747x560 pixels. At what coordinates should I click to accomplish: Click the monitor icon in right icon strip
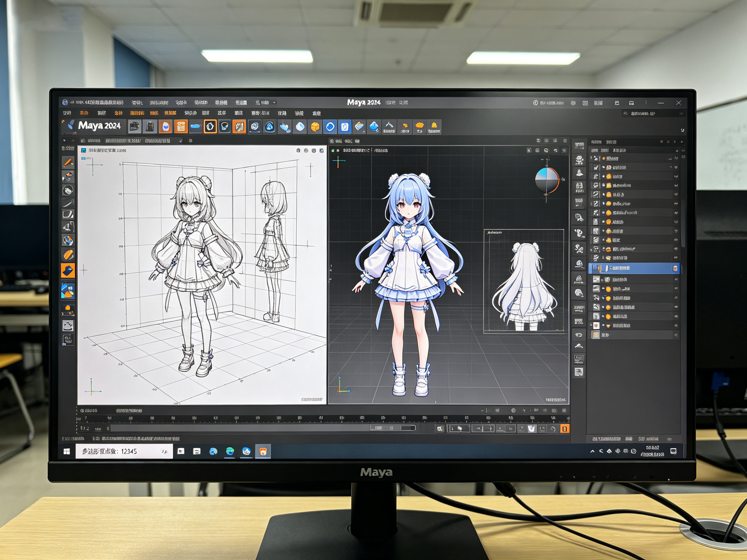[579, 358]
